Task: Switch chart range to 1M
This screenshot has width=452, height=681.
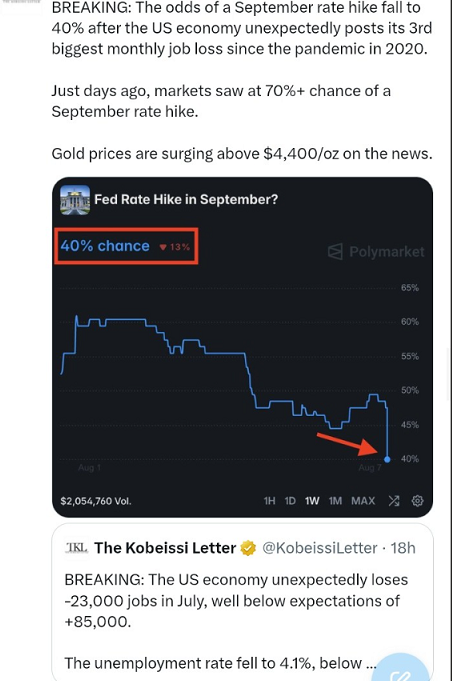Action: click(x=335, y=501)
